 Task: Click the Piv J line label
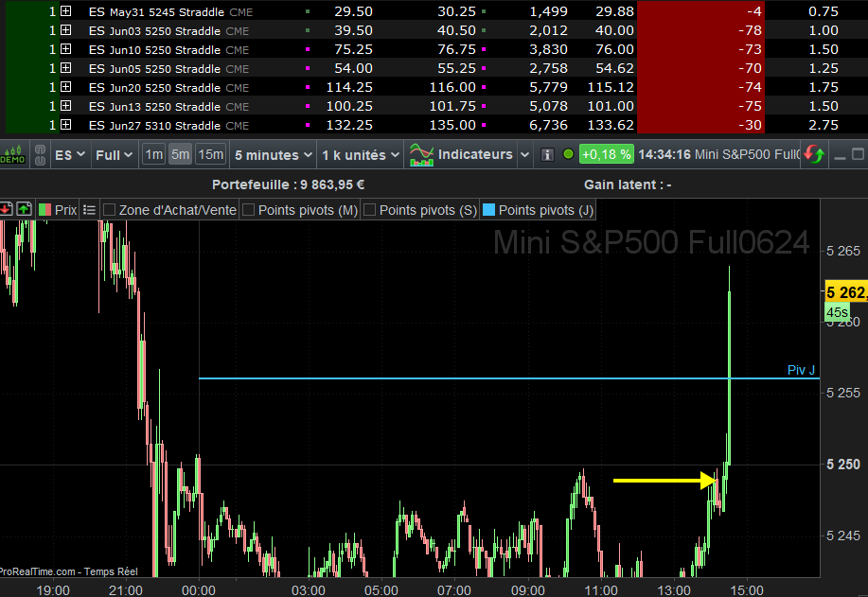[801, 370]
